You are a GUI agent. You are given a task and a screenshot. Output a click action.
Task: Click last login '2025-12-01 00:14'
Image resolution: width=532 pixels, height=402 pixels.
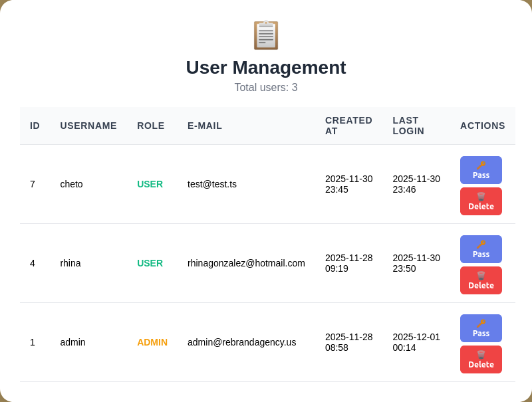click(x=416, y=342)
